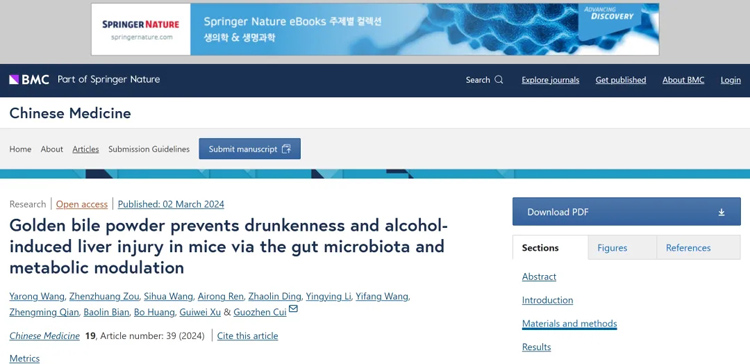Click the Search magnifier icon
Screen dimensions: 750x364
click(499, 79)
